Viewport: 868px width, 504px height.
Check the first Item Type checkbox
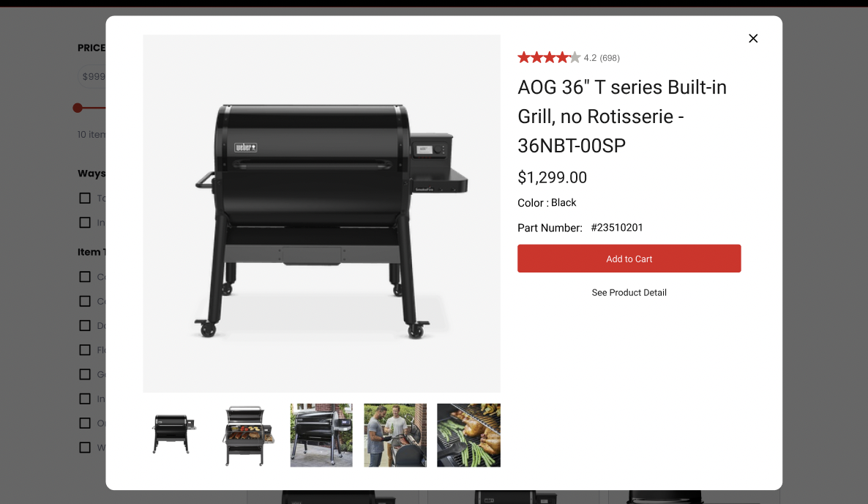tap(85, 277)
